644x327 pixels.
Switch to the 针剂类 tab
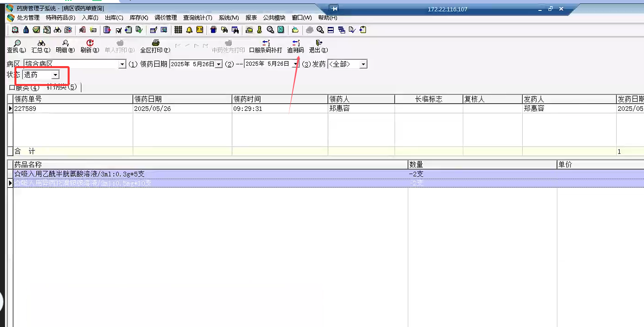(x=62, y=87)
